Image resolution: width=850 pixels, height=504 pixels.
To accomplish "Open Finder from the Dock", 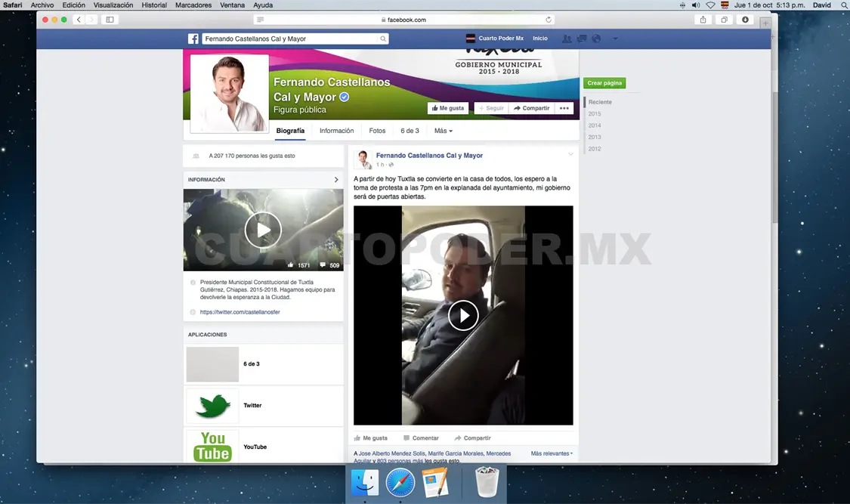I will click(x=365, y=482).
